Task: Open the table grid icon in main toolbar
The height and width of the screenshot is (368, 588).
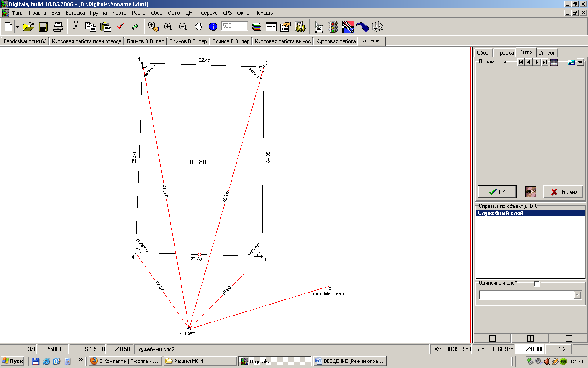Action: click(271, 27)
